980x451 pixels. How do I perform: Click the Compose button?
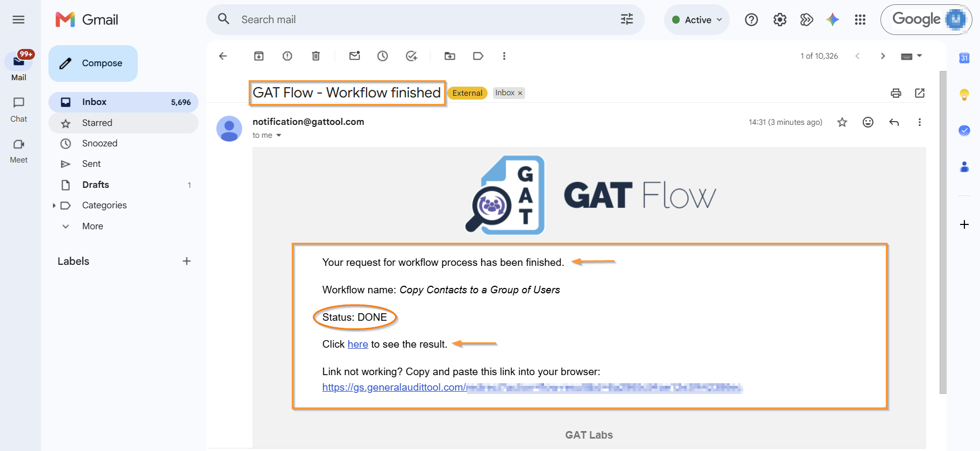pos(93,64)
